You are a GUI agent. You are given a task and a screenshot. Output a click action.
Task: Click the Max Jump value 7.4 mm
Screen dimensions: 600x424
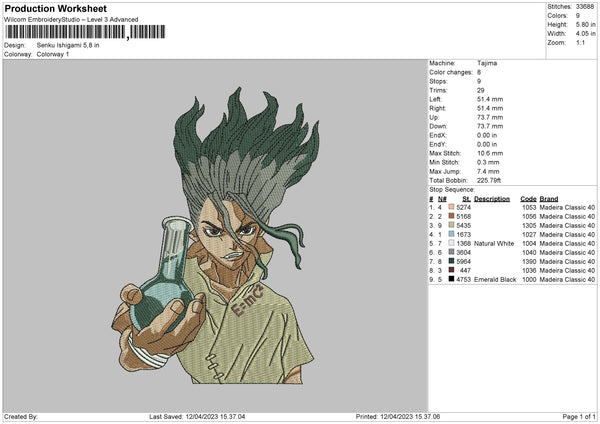coord(488,171)
